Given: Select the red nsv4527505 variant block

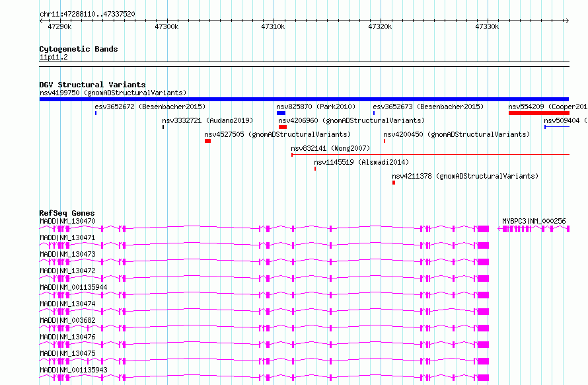Looking at the screenshot, I should click(207, 141).
